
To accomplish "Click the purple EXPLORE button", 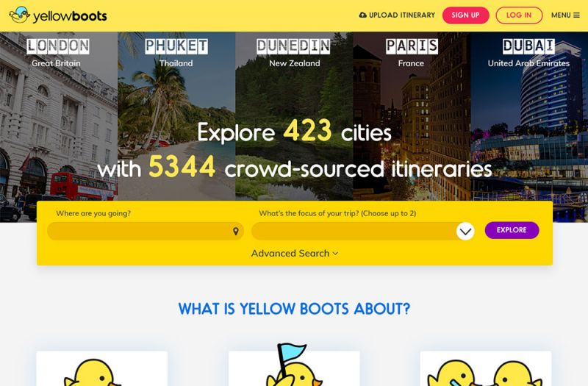I will 512,230.
